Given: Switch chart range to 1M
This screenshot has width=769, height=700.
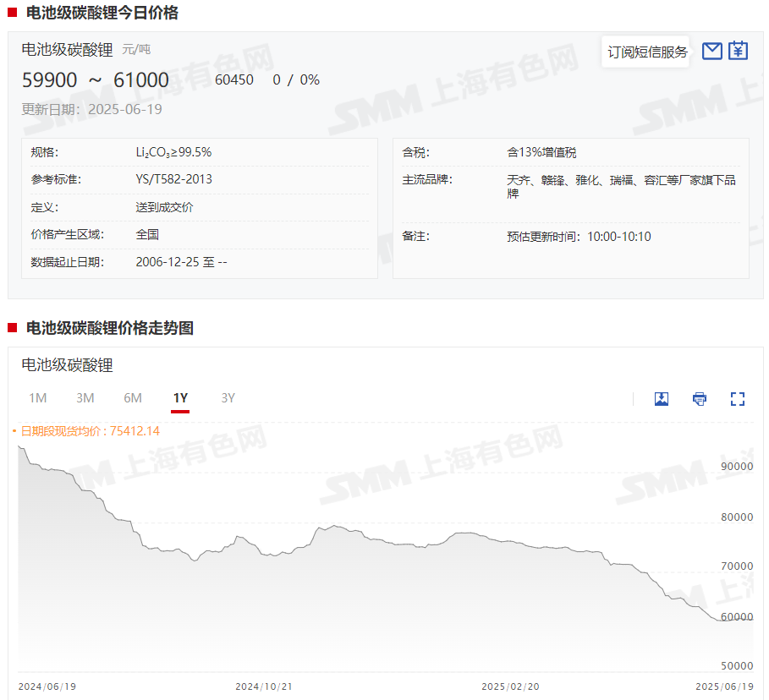Looking at the screenshot, I should coord(38,398).
